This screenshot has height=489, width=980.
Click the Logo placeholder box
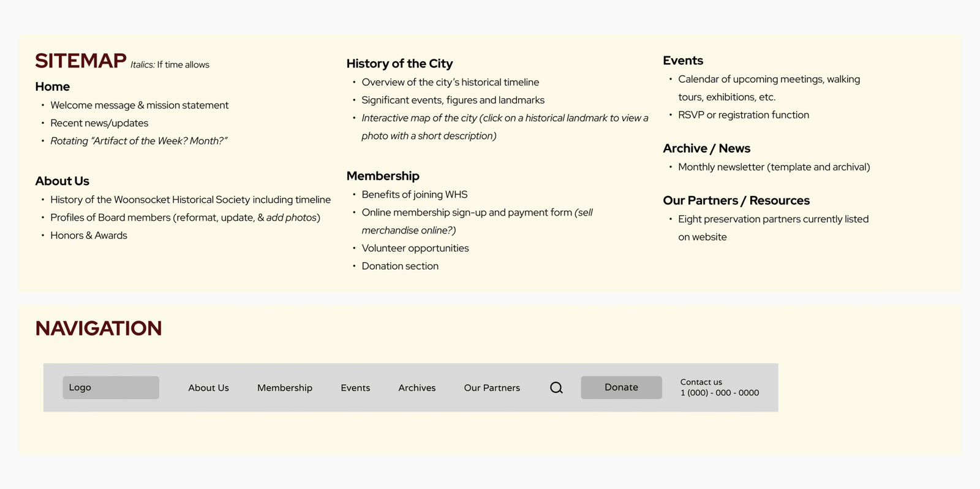[111, 388]
